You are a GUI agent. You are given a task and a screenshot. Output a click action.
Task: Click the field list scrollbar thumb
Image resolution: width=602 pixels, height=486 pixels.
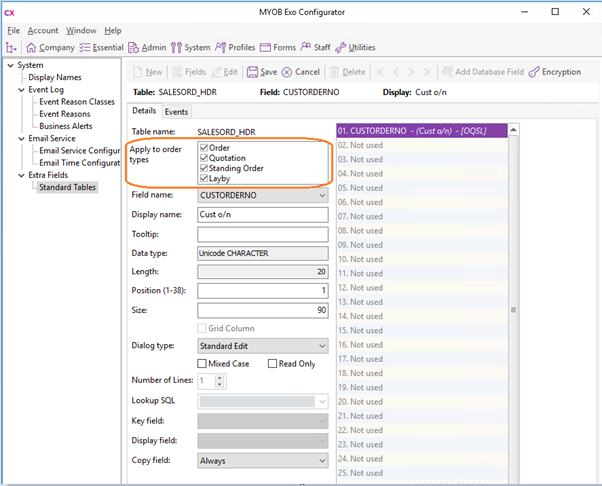[513, 310]
